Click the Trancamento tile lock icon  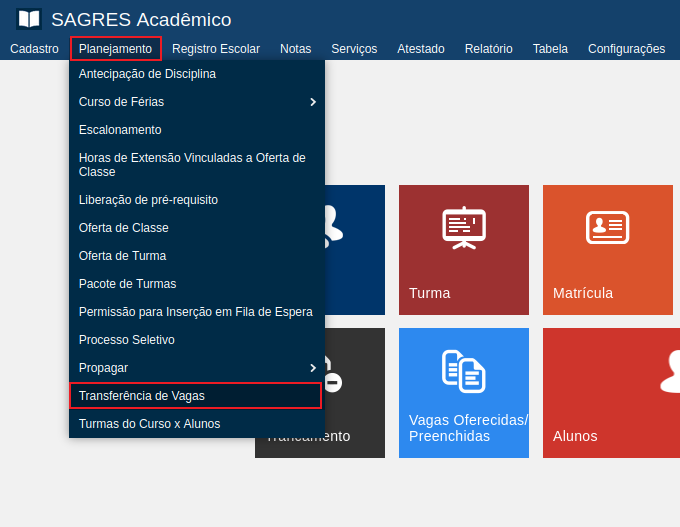(332, 378)
